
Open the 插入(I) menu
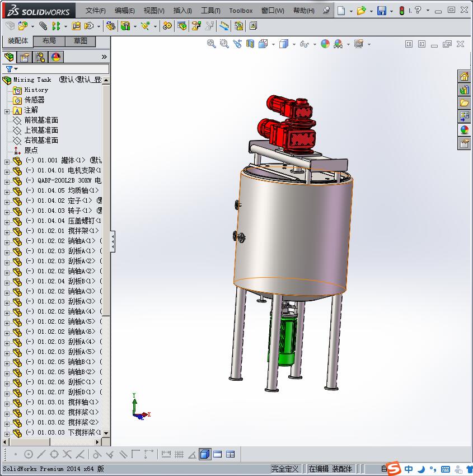point(182,11)
